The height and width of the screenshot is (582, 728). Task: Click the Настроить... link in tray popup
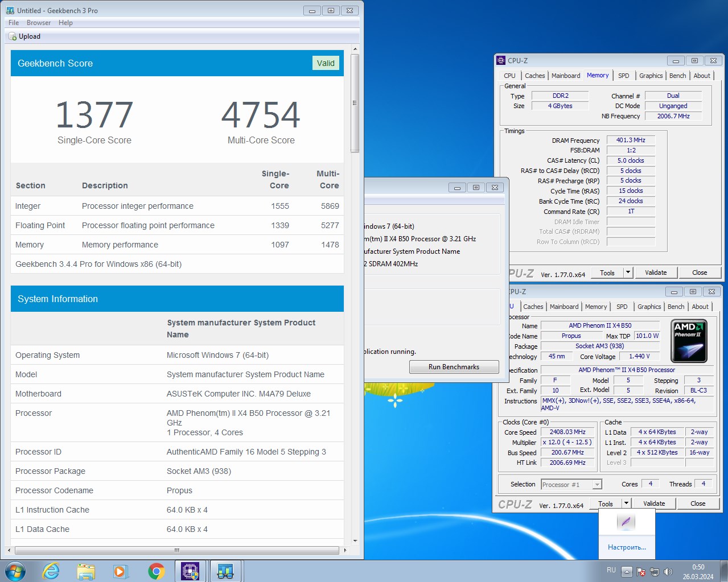coord(627,547)
